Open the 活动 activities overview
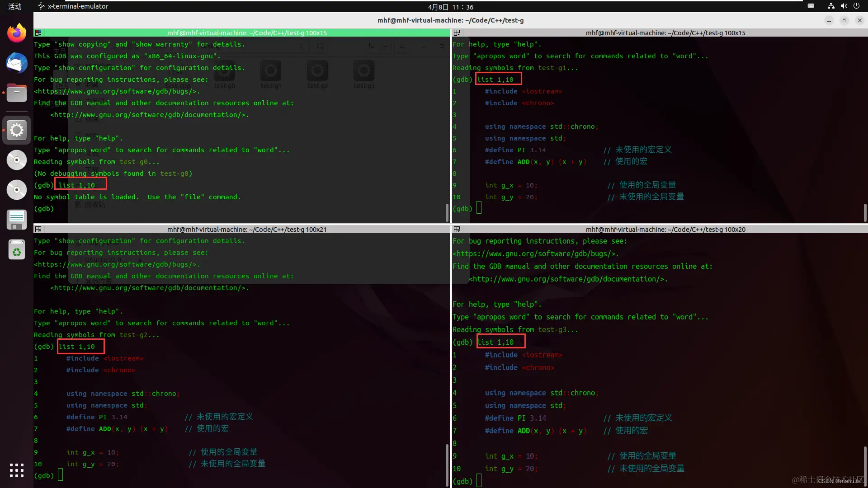868x488 pixels. click(15, 6)
